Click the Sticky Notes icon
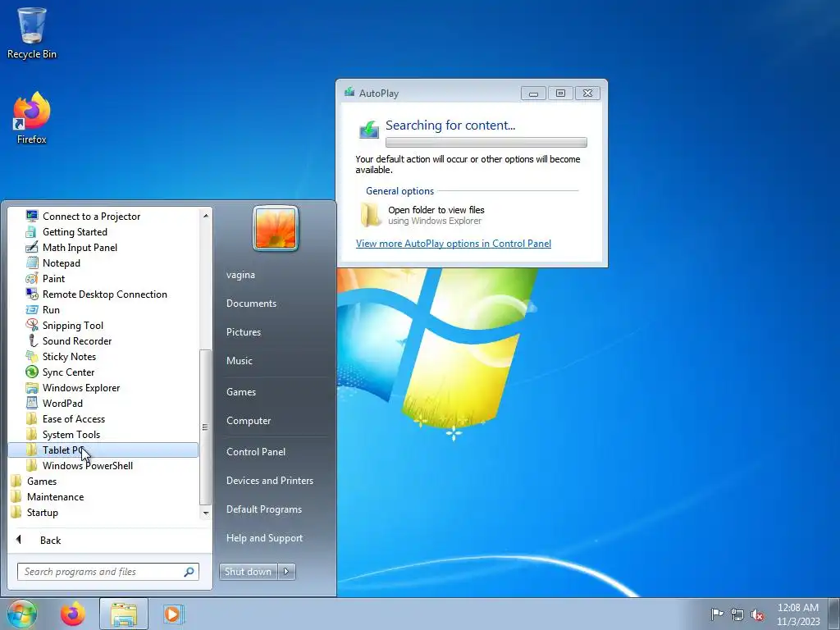Screen dimensions: 840x630 coord(32,356)
